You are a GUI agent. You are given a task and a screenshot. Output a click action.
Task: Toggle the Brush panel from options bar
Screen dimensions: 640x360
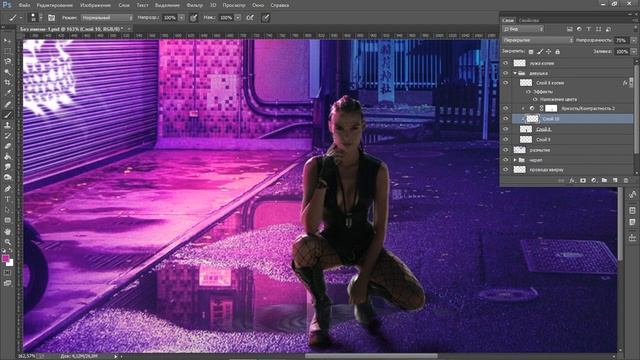(51, 18)
